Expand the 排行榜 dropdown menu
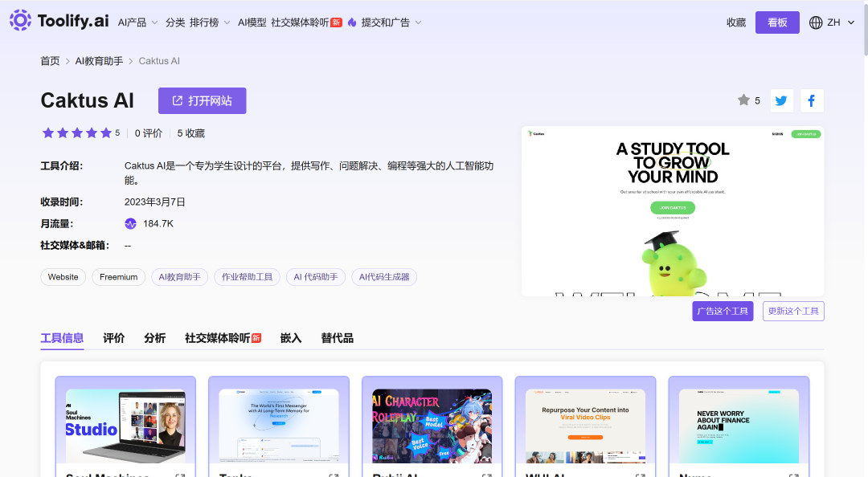This screenshot has width=868, height=477. point(210,22)
